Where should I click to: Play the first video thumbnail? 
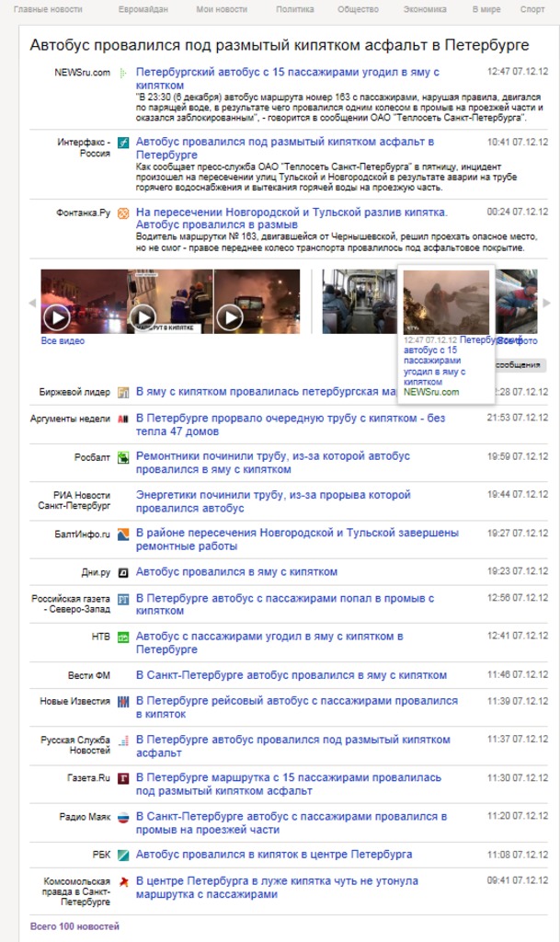pyautogui.click(x=84, y=301)
